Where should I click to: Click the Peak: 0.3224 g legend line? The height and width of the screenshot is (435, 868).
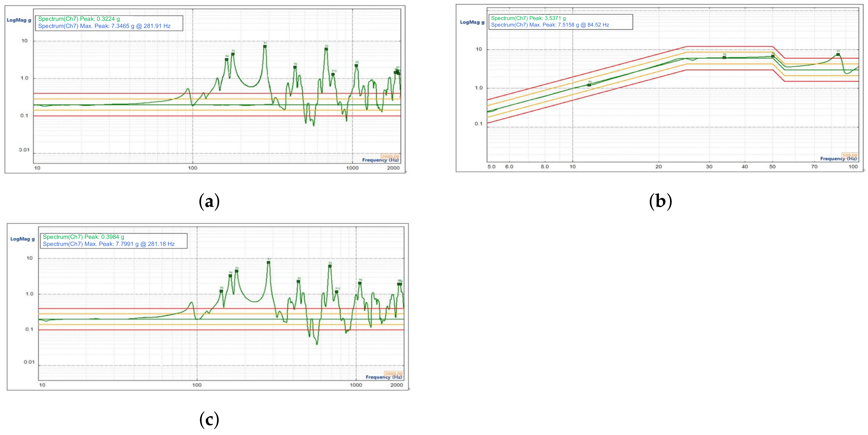click(x=79, y=19)
